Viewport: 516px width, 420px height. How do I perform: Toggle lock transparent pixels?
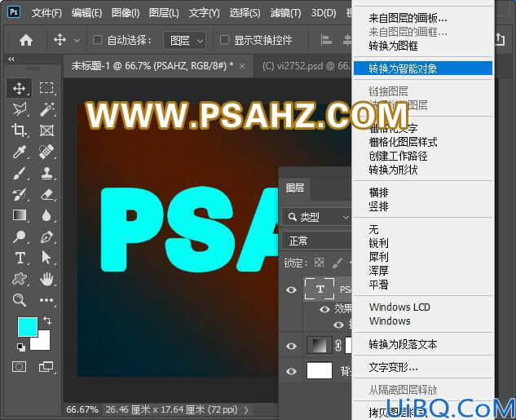coord(319,263)
